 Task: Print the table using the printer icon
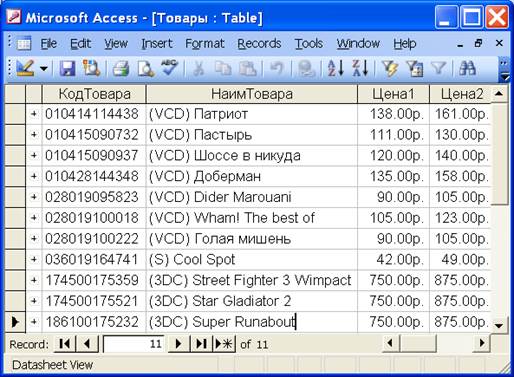point(121,69)
